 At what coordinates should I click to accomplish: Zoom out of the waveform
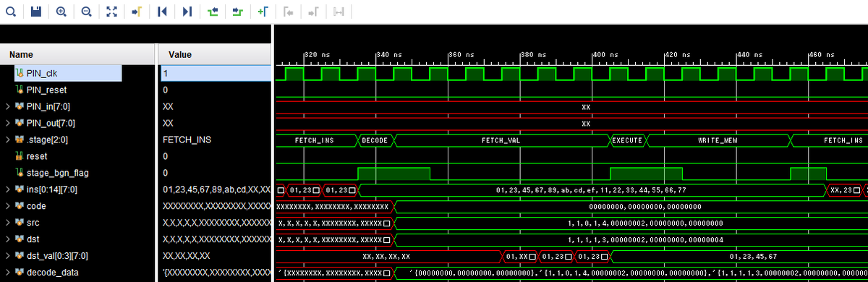point(86,12)
